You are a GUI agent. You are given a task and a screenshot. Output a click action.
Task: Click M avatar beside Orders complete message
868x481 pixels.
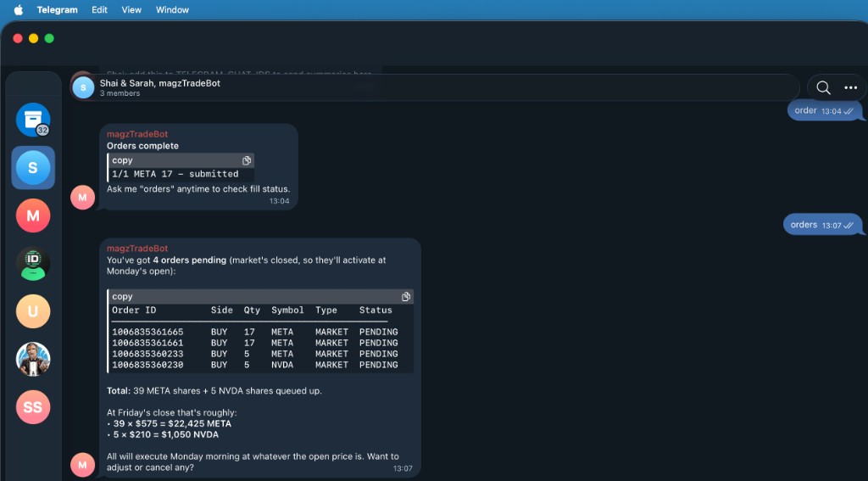tap(82, 198)
